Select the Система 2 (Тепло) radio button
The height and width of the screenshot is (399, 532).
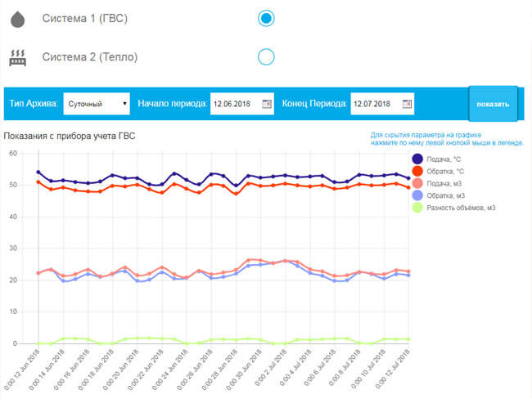(266, 57)
